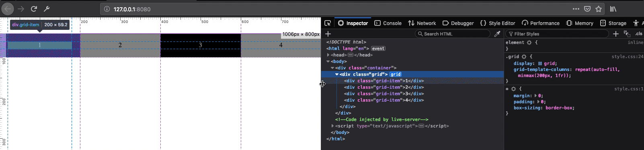Expand the margin shorthand property
The height and width of the screenshot is (150, 644).
pos(535,96)
